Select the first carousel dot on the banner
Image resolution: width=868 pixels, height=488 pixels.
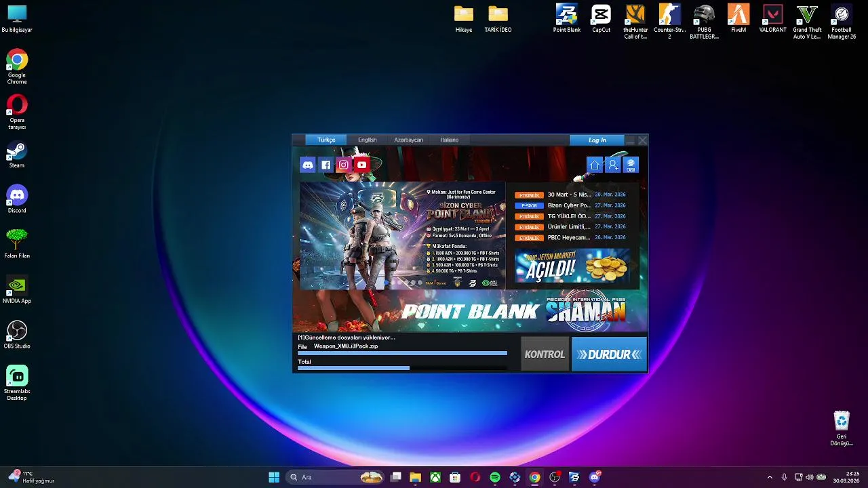[386, 283]
